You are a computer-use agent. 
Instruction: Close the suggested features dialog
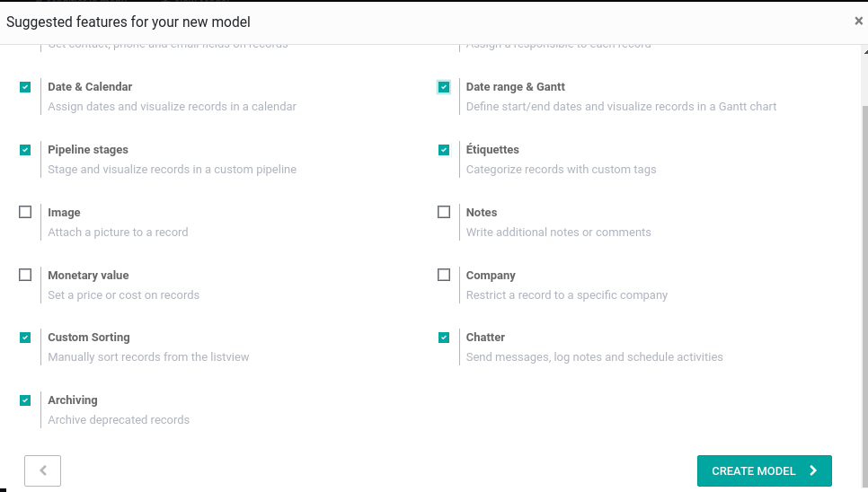click(x=858, y=22)
